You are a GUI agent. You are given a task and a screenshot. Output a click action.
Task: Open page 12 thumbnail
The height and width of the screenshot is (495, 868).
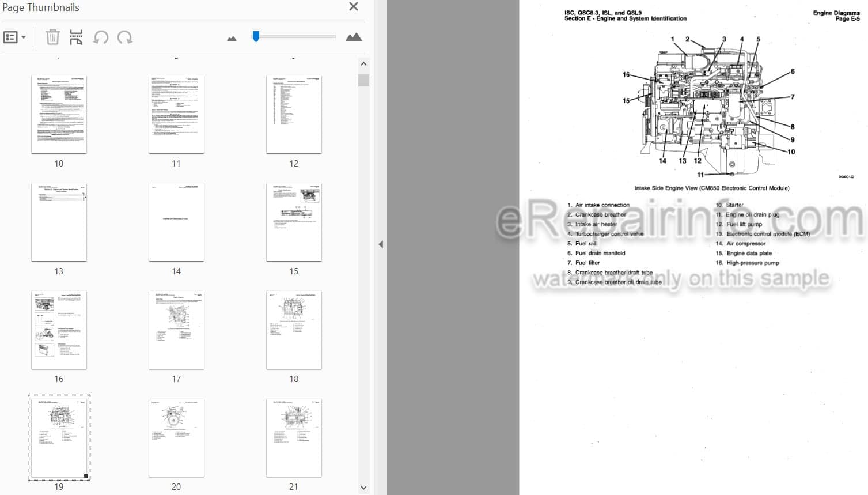294,115
